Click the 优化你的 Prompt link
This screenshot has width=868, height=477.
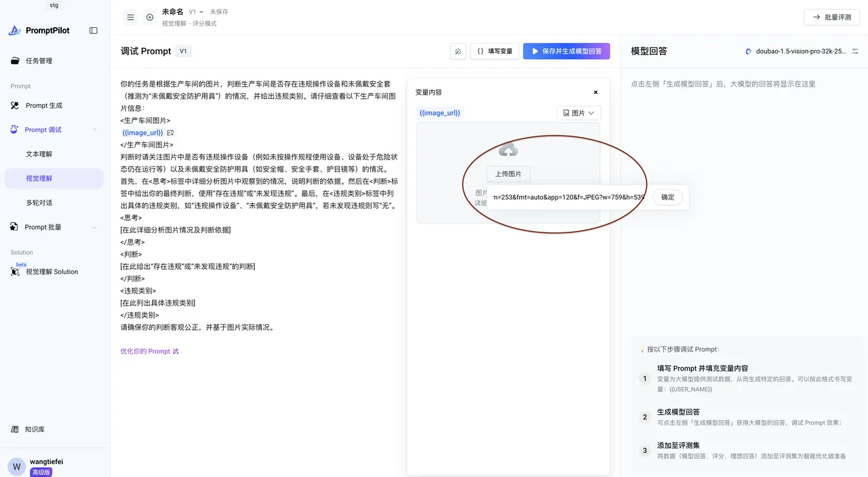(x=149, y=352)
